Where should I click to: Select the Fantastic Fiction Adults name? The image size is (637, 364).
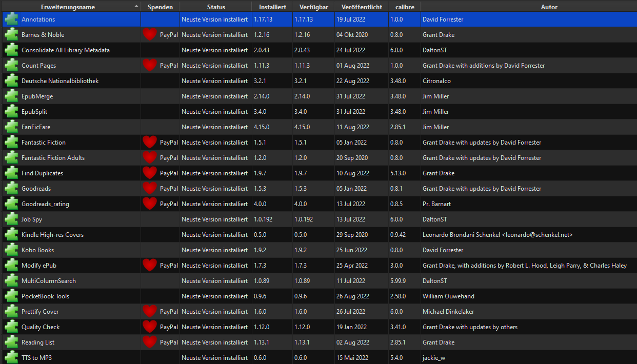point(53,158)
